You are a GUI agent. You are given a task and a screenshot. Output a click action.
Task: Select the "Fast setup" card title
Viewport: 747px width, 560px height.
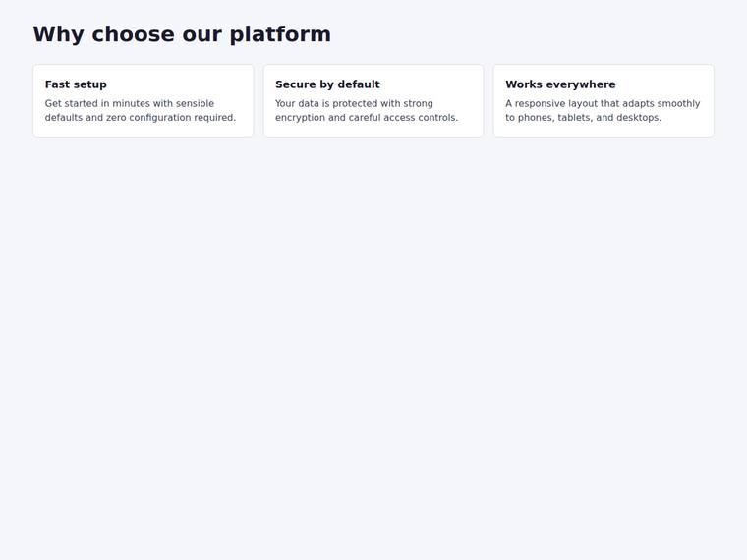pos(76,84)
